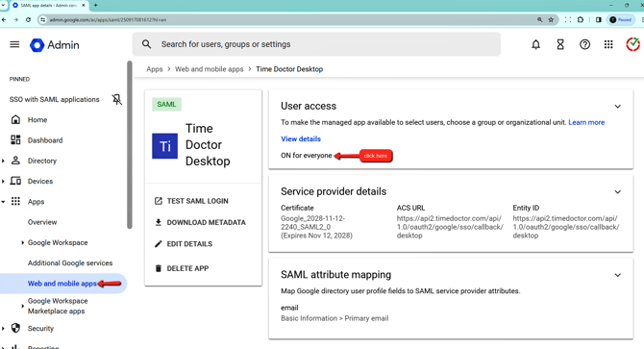644x349 pixels.
Task: Open SSO with SAML applications pinned item
Action: [x=54, y=99]
